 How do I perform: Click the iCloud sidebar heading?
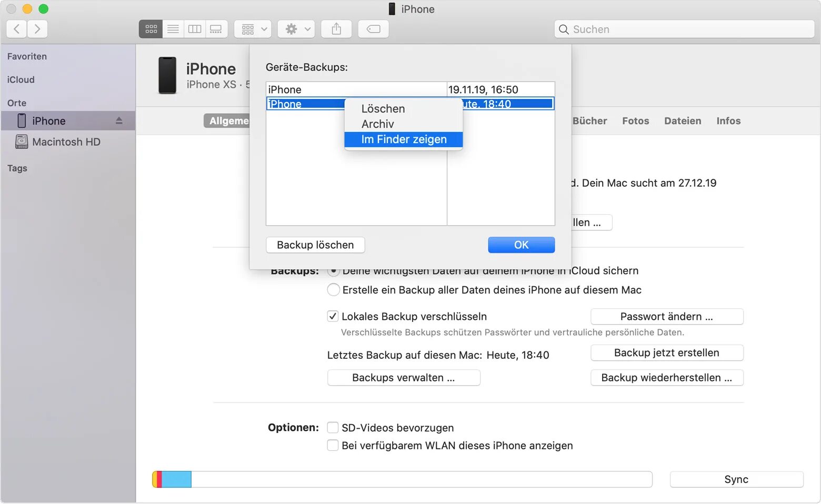[x=21, y=79]
